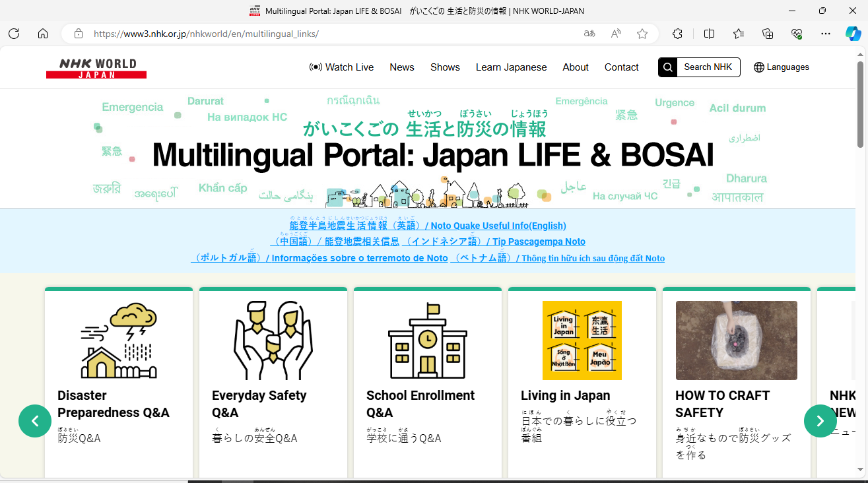Open the Copilot sidebar icon

tap(853, 34)
